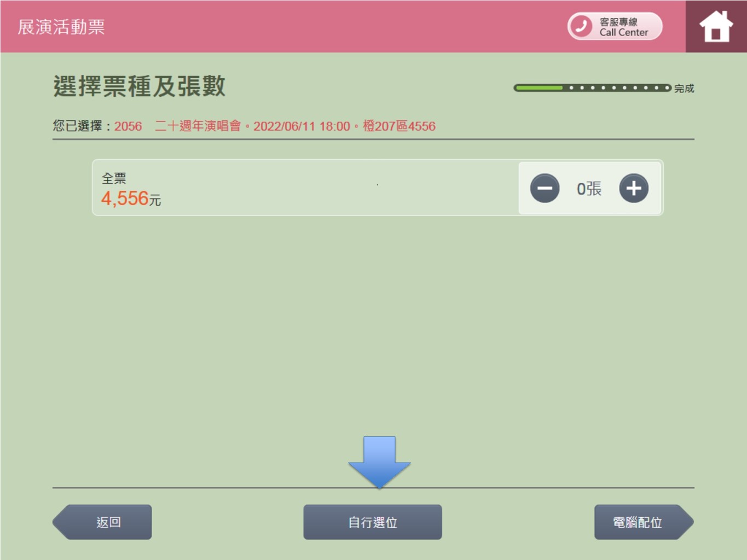Screen dimensions: 747x560
Task: Click the 0張 ticket count value
Action: tap(589, 189)
